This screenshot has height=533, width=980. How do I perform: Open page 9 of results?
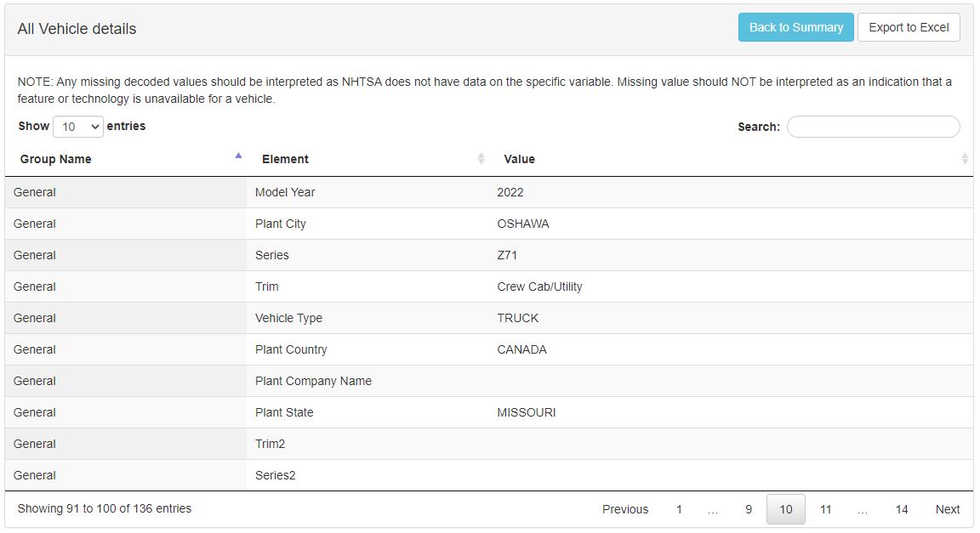pos(749,509)
